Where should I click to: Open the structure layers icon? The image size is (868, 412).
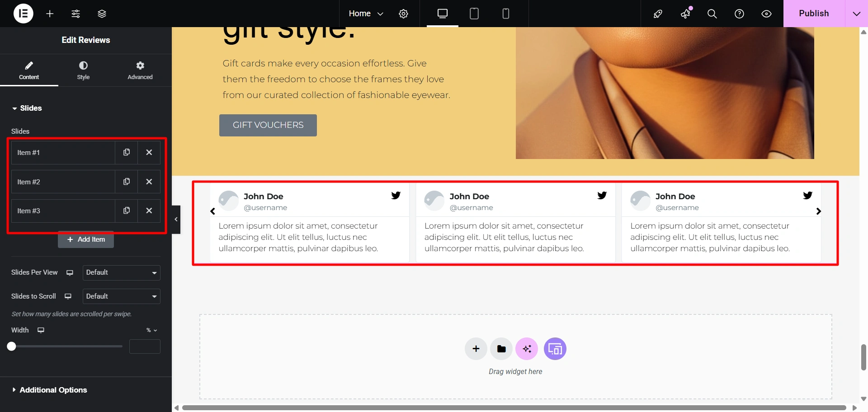click(102, 14)
